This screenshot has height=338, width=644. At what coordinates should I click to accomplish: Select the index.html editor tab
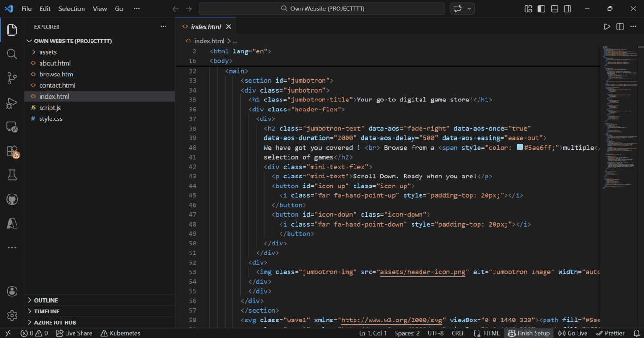[206, 27]
